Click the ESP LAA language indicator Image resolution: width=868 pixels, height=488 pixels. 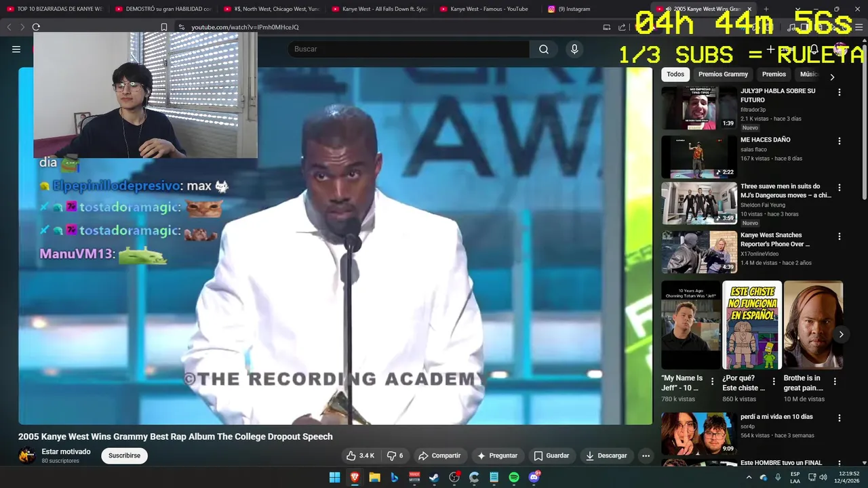[x=795, y=477]
